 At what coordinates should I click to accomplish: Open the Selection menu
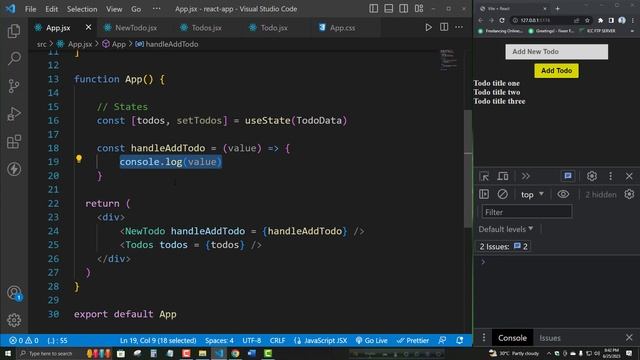82,9
